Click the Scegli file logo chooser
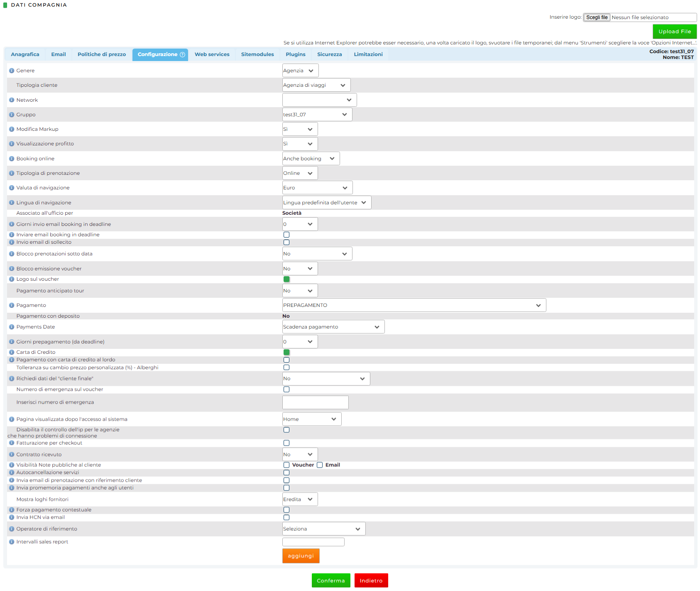The height and width of the screenshot is (591, 700). tap(597, 17)
